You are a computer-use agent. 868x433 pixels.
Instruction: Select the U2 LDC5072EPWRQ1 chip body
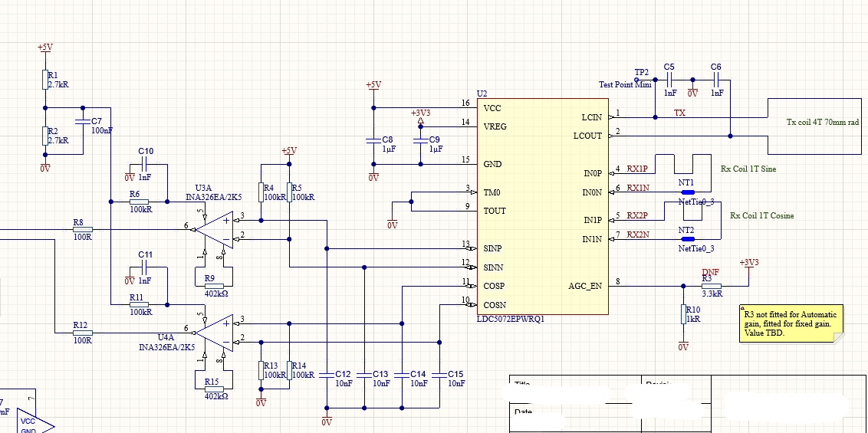543,207
